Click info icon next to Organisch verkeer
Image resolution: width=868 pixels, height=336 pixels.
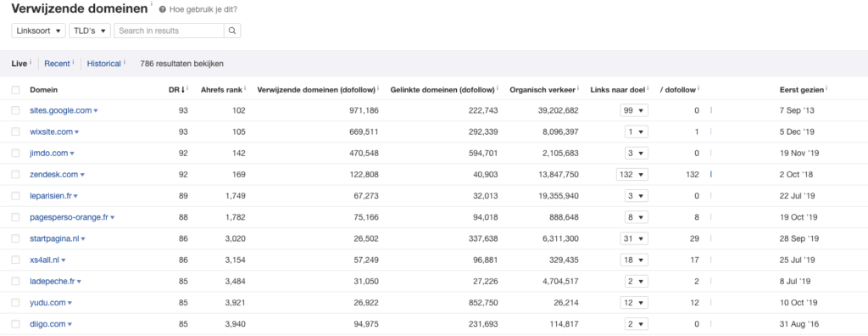coord(577,87)
